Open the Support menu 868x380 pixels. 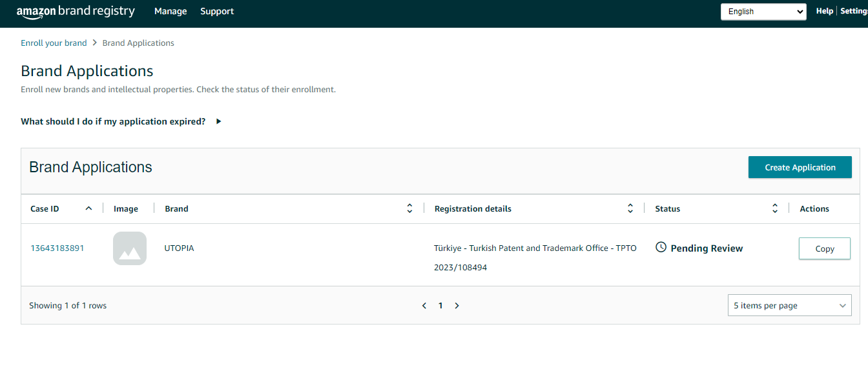217,12
